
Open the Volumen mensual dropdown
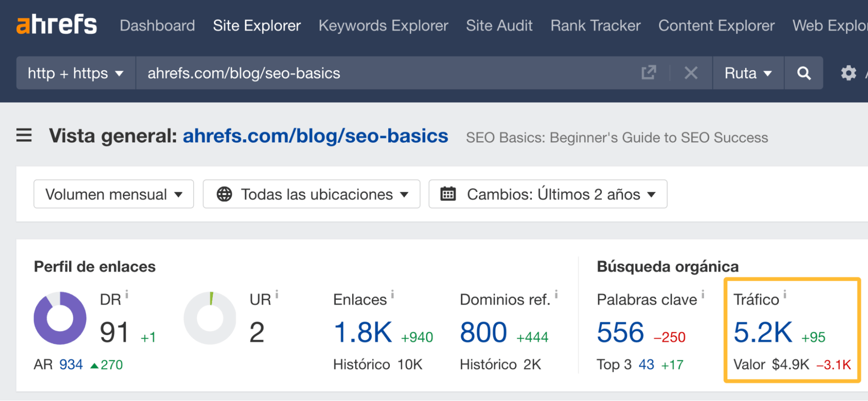point(113,194)
